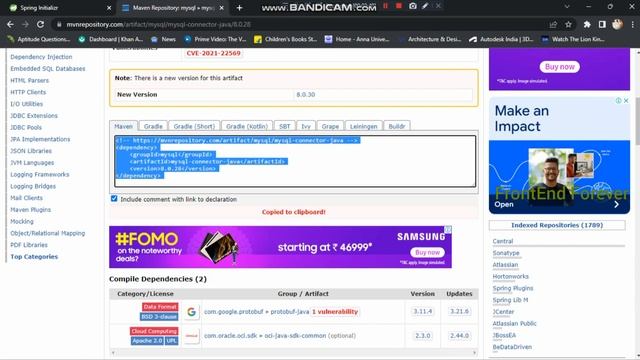This screenshot has width=640, height=360.
Task: Take a screenshot with Bandicam camera icon
Action: (413, 6)
